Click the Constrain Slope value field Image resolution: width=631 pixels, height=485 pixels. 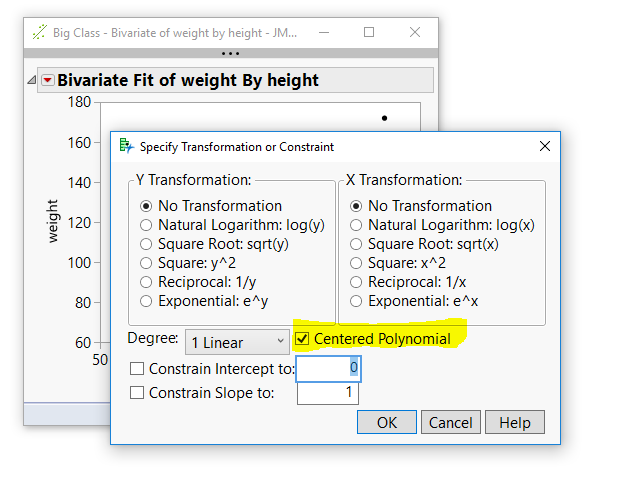click(328, 393)
